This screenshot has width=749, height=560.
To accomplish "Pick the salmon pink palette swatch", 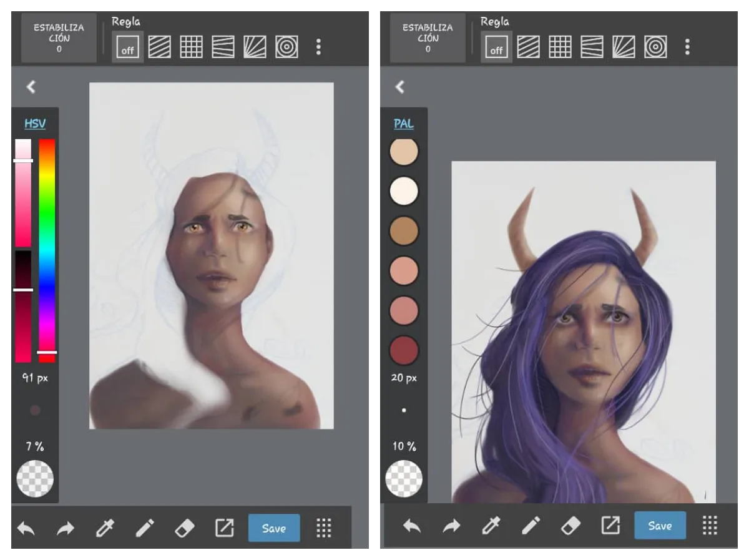I will [x=404, y=271].
